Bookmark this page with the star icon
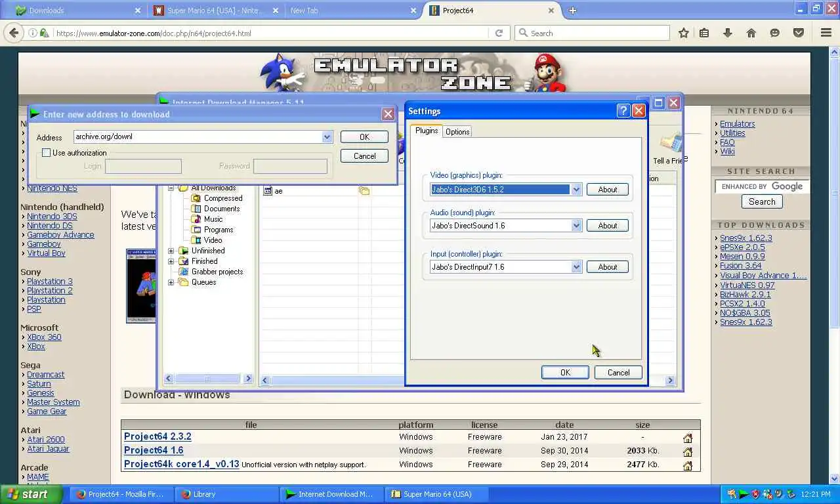The height and width of the screenshot is (504, 840). pos(683,33)
